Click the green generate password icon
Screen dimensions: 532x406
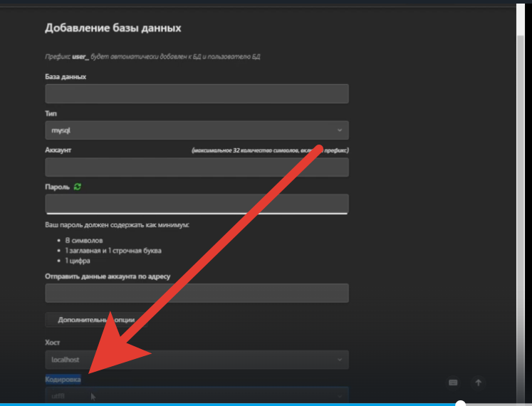click(78, 187)
